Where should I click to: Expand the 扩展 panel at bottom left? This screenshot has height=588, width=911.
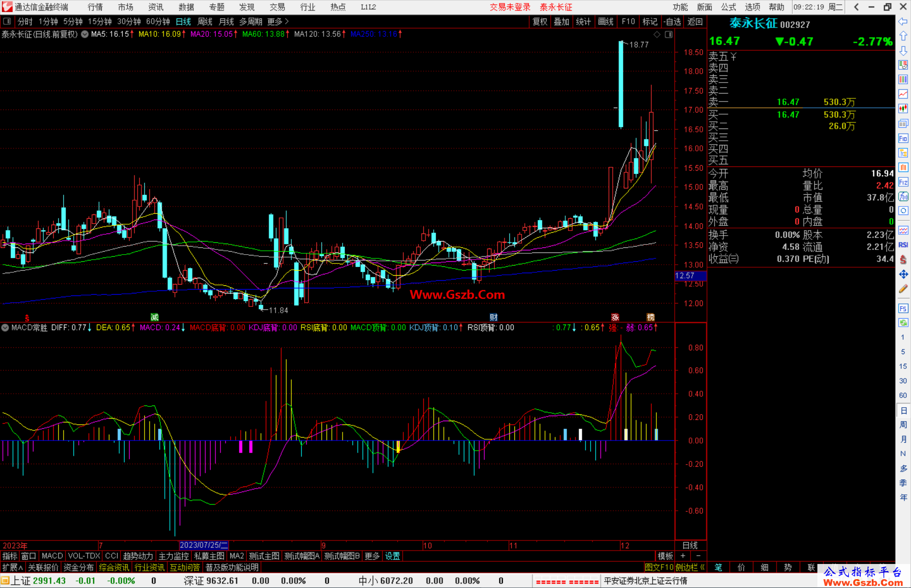(13, 567)
